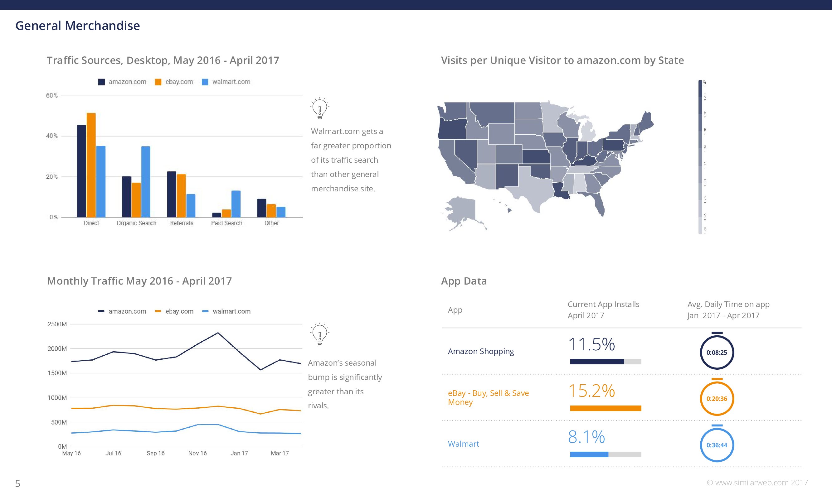The width and height of the screenshot is (832, 504).
Task: Click lightbulb icon beside Walmart.com insight
Action: click(x=319, y=108)
